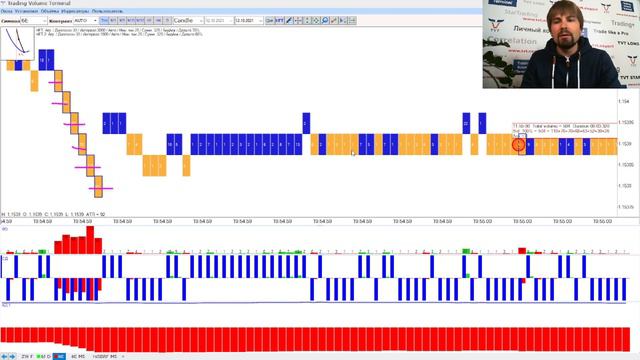This screenshot has width=640, height=360.
Task: Click the button left of HFT
Action: pyautogui.click(x=270, y=20)
